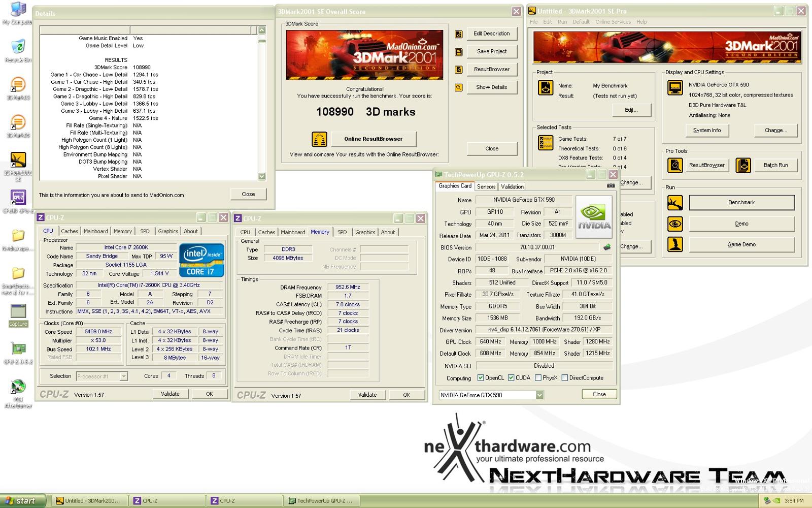Toggle the PhysX checkbox in GPU-Z
This screenshot has width=812, height=508.
click(538, 378)
